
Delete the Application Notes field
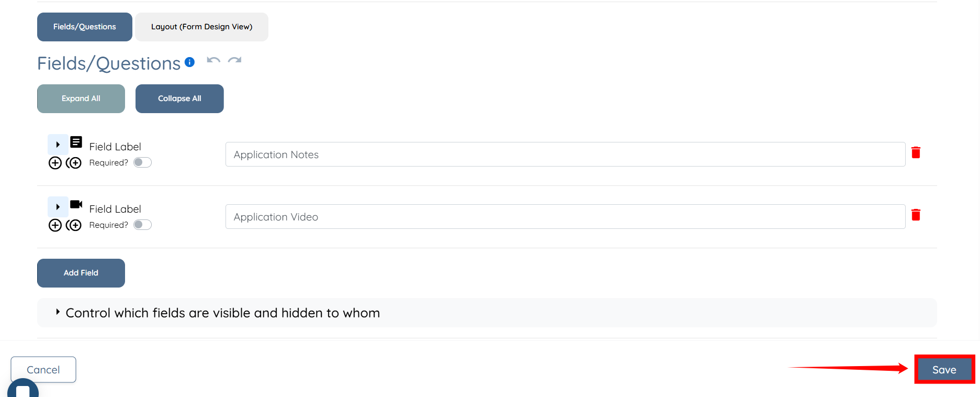(x=916, y=152)
